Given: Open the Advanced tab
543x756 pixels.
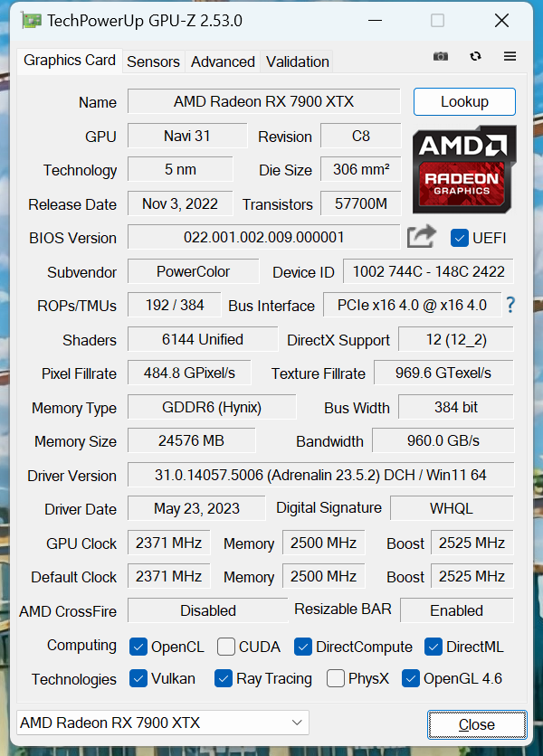Looking at the screenshot, I should (x=223, y=61).
